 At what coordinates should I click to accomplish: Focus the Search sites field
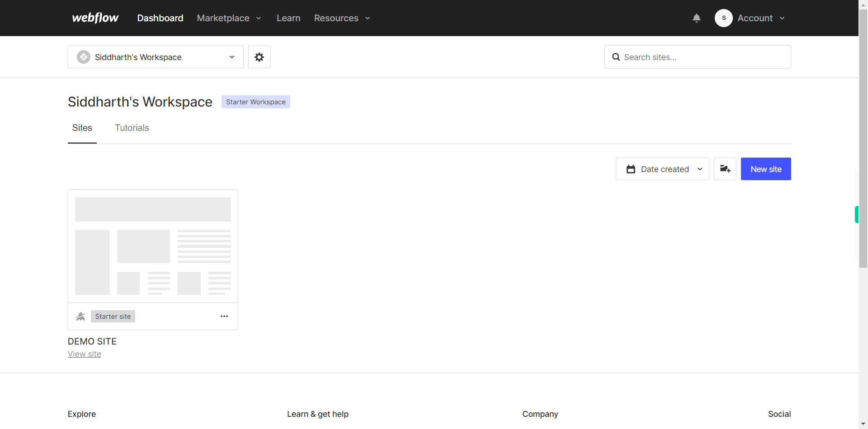coord(698,57)
